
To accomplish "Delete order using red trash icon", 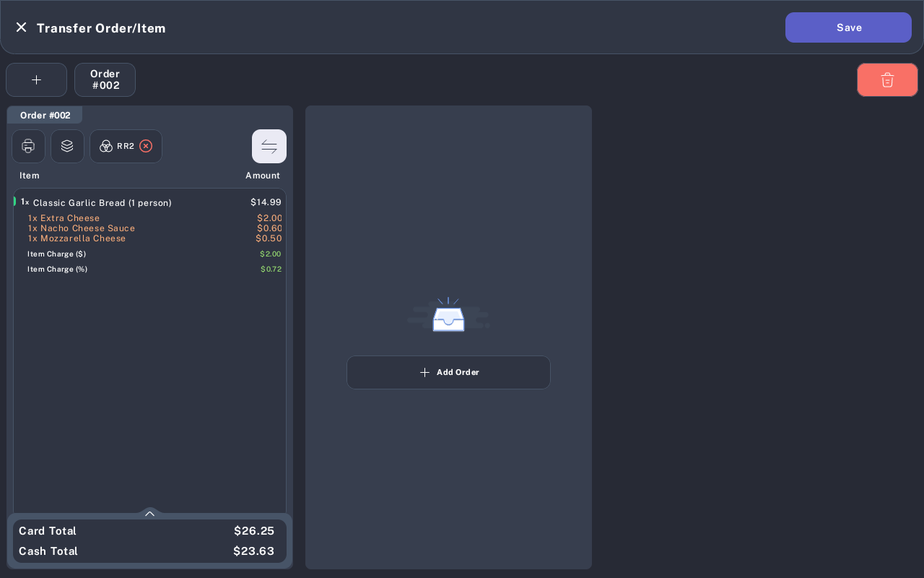I will (x=887, y=79).
